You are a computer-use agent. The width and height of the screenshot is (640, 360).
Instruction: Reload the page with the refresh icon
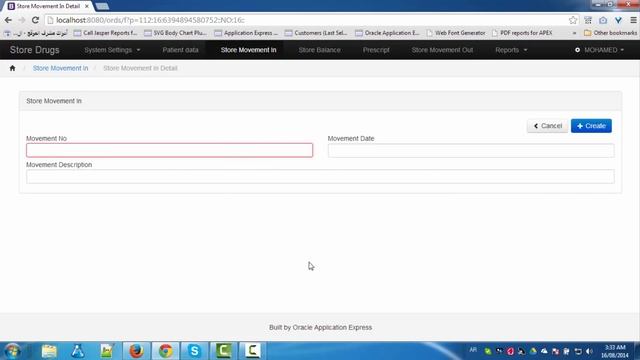(x=36, y=20)
